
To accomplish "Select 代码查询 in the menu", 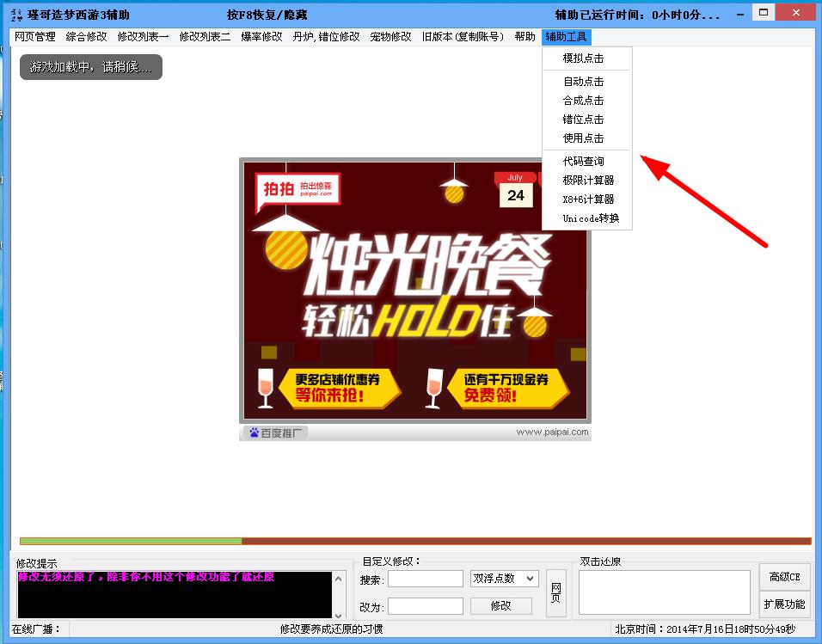I will pyautogui.click(x=584, y=162).
